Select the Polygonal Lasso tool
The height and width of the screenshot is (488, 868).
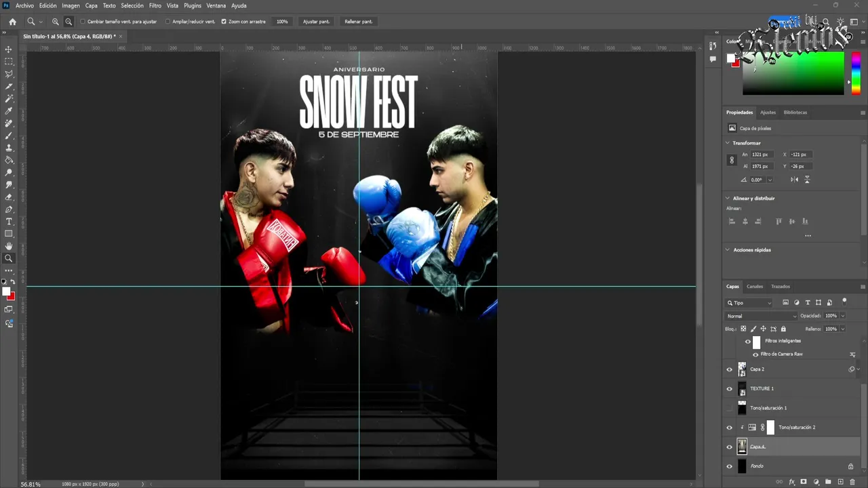tap(9, 74)
